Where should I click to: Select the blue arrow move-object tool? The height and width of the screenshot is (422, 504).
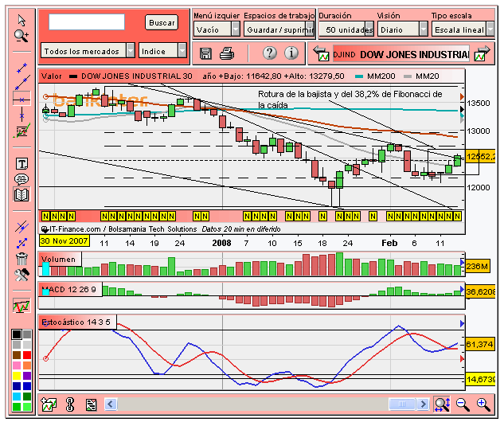[21, 243]
